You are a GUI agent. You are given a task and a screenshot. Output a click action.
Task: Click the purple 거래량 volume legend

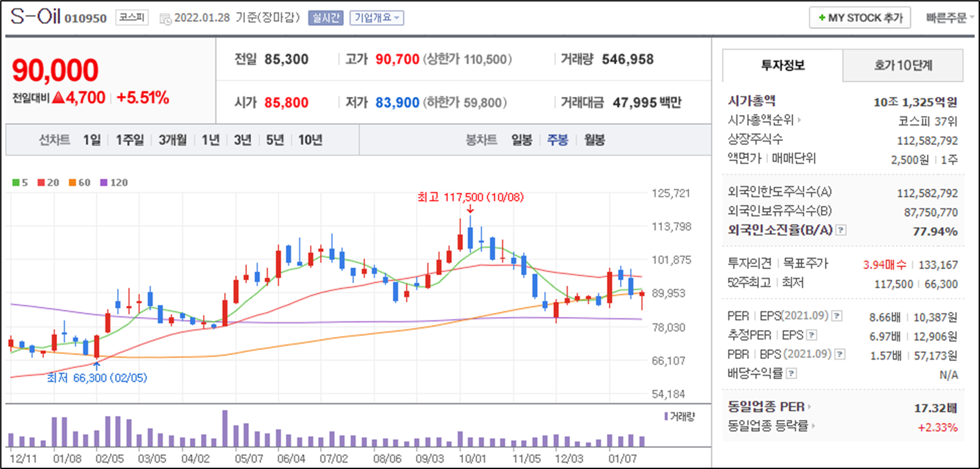point(679,416)
